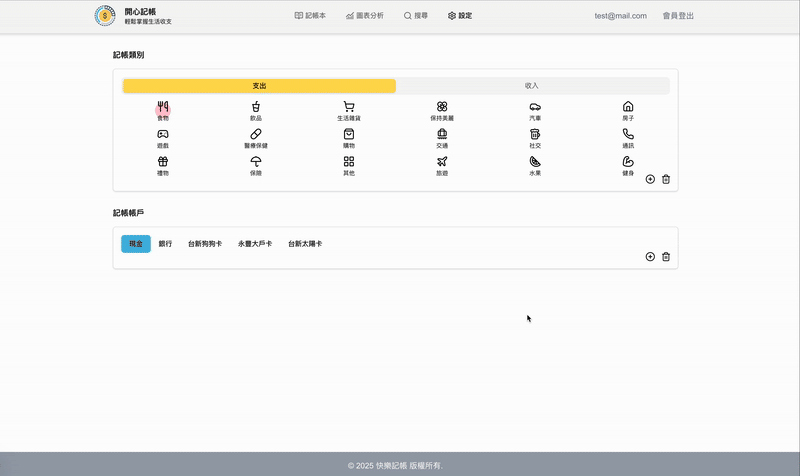Click the 開心記帳 coin logo

[x=105, y=16]
